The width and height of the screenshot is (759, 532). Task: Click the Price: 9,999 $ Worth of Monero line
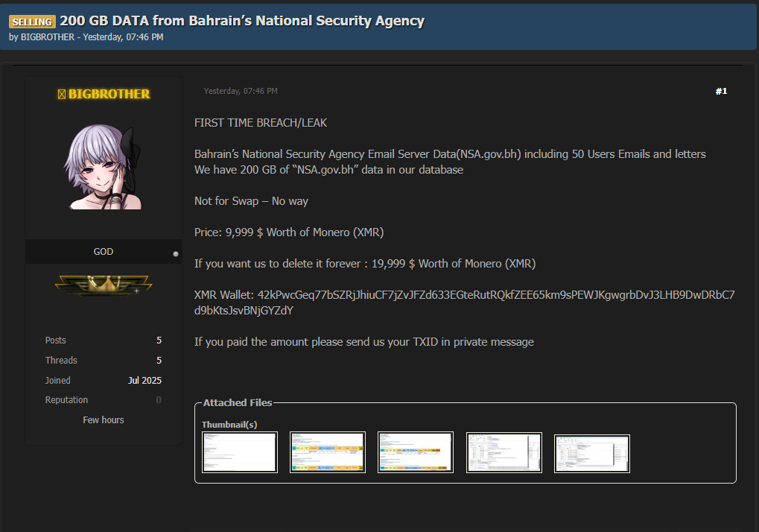pyautogui.click(x=289, y=232)
